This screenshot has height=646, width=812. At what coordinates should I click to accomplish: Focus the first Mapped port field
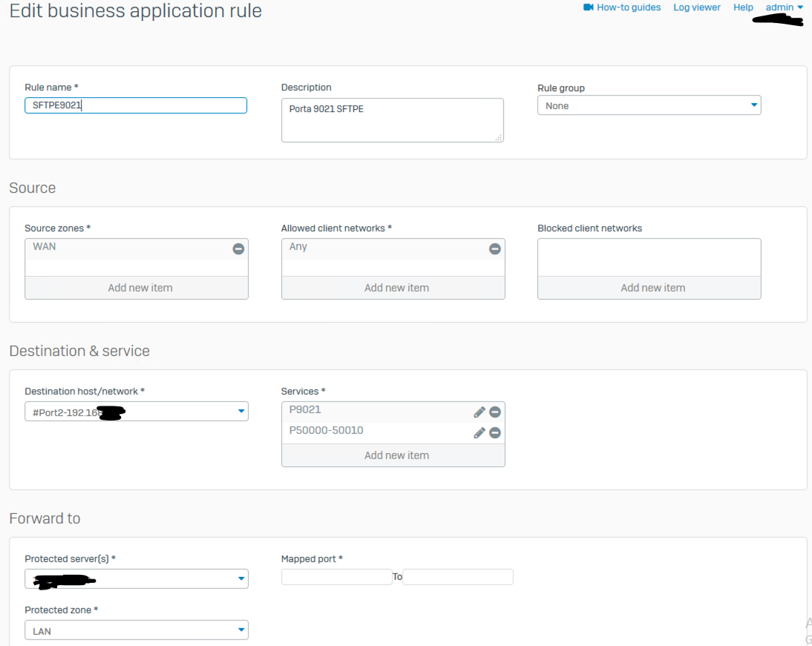(336, 577)
